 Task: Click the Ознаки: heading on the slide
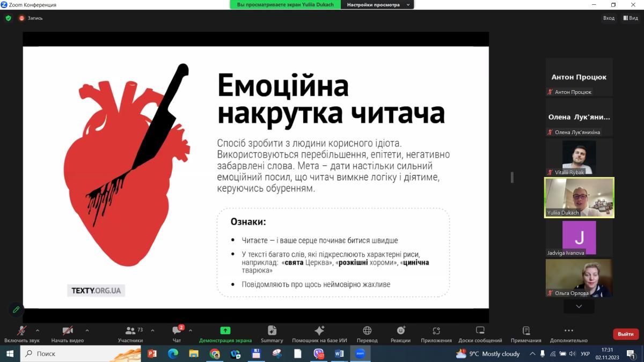(x=248, y=221)
